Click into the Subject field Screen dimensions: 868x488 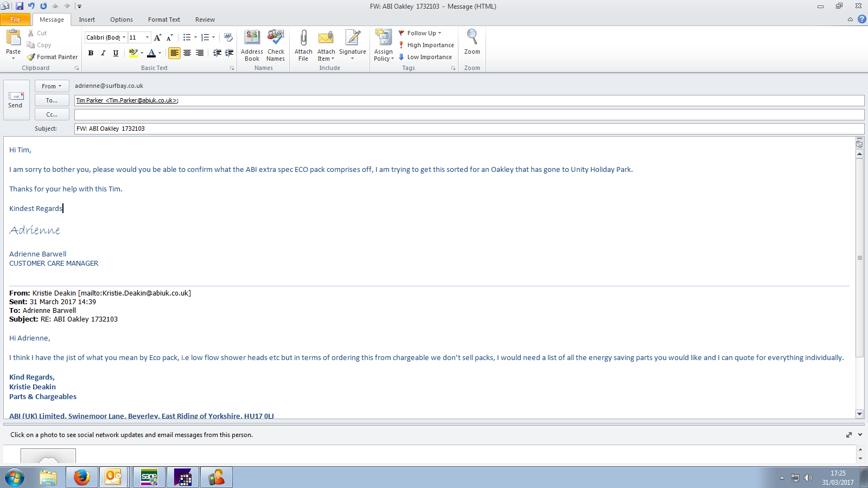469,129
